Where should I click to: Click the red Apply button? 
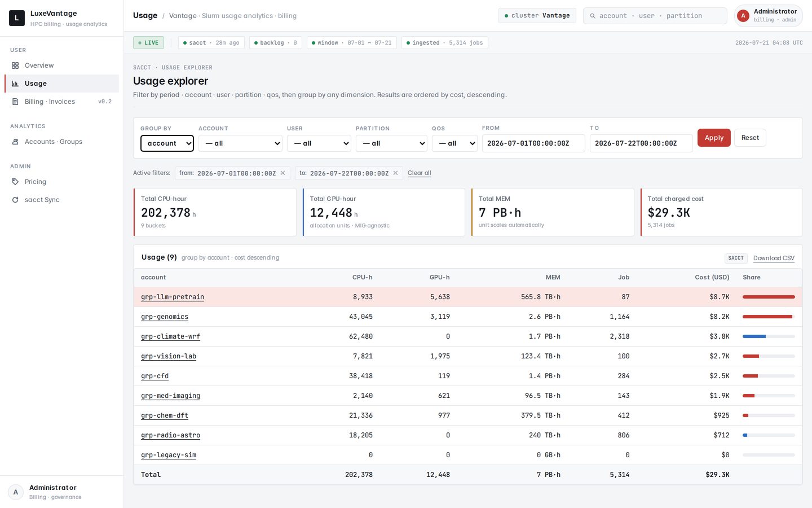(x=714, y=138)
